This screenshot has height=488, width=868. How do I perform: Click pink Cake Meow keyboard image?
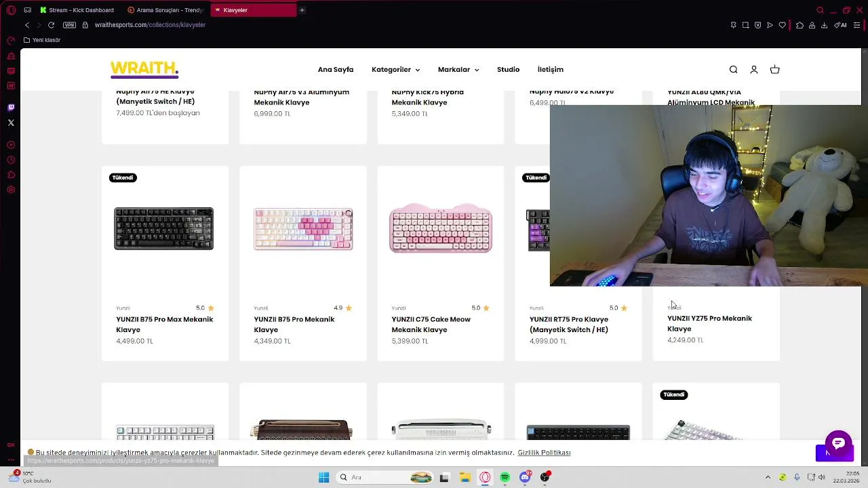tap(441, 228)
